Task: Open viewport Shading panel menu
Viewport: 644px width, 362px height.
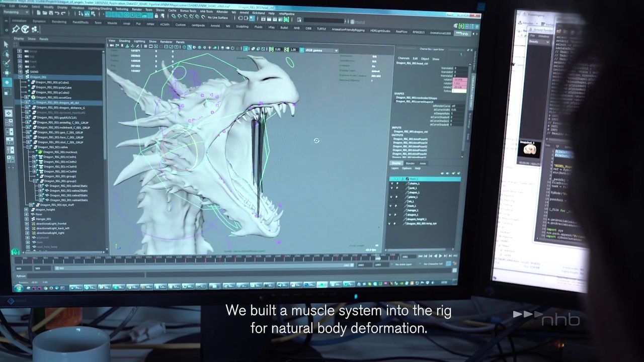Action: click(x=124, y=41)
